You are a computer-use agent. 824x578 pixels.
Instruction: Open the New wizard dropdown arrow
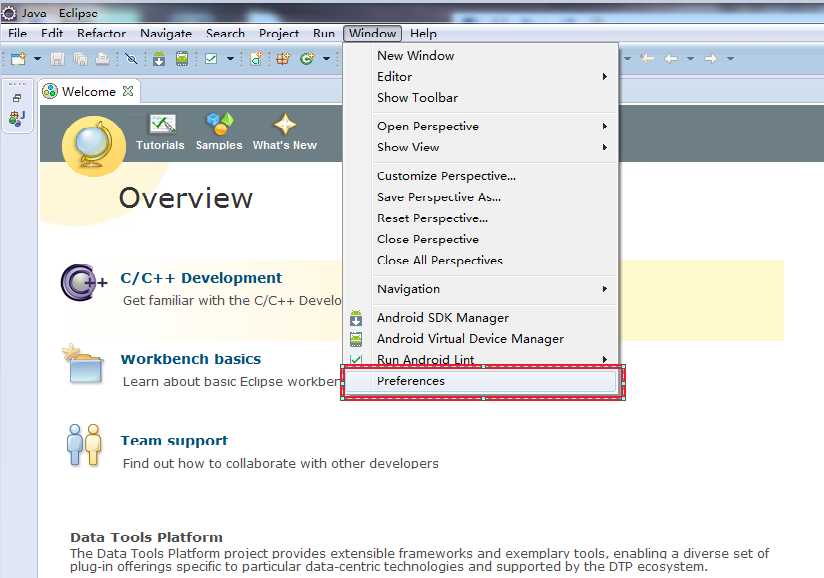coord(37,58)
